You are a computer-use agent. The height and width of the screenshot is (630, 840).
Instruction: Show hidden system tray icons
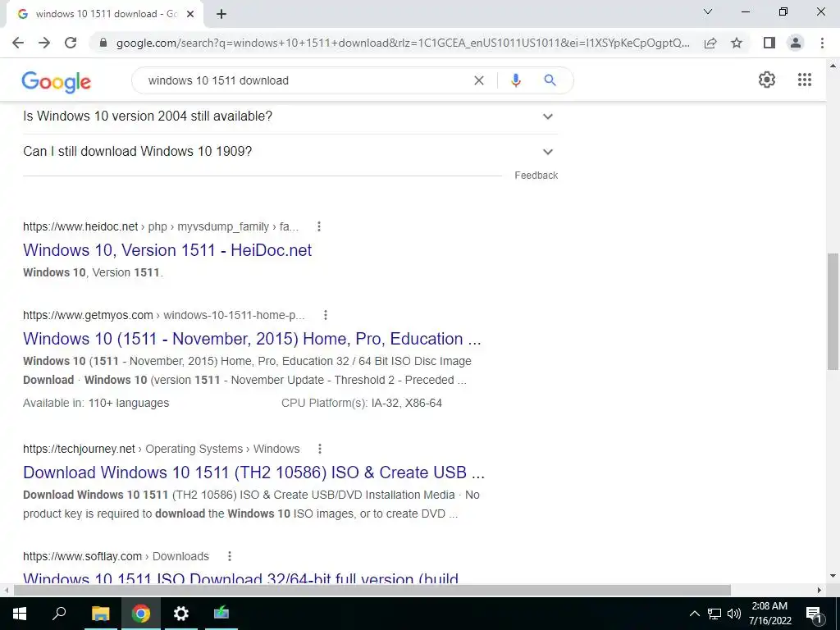pyautogui.click(x=694, y=614)
